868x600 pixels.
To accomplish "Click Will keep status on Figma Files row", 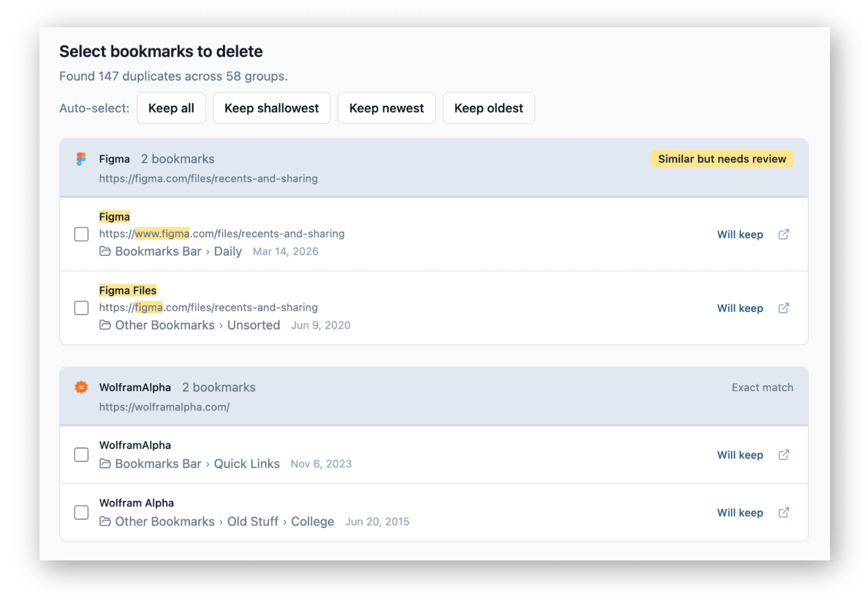I will tap(740, 308).
